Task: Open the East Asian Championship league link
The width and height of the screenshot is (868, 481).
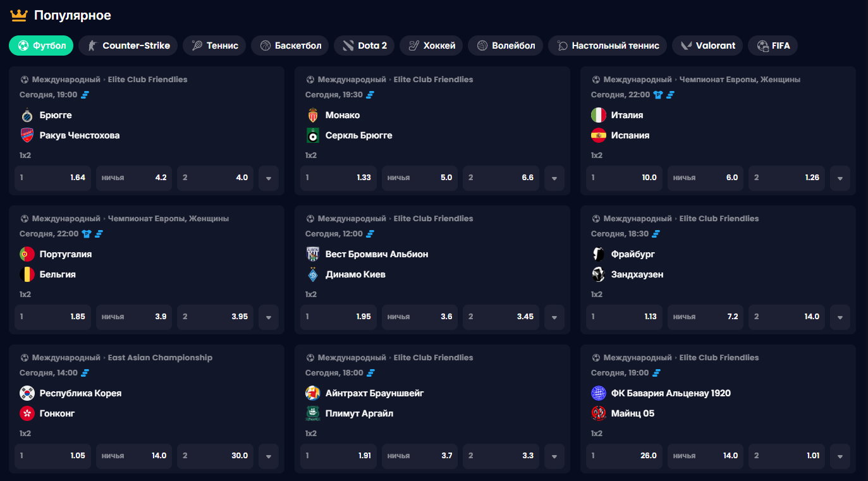Action: click(160, 358)
